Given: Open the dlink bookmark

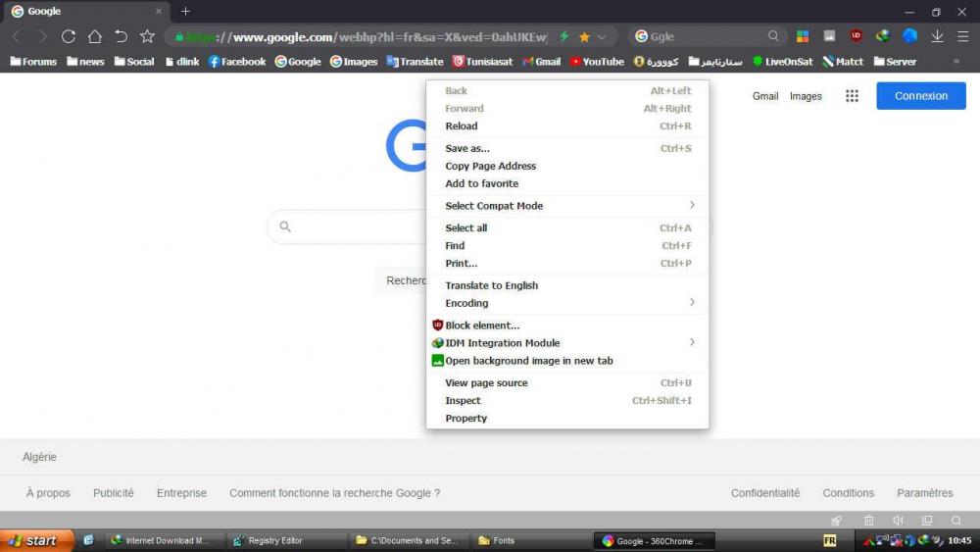Looking at the screenshot, I should click(x=182, y=61).
